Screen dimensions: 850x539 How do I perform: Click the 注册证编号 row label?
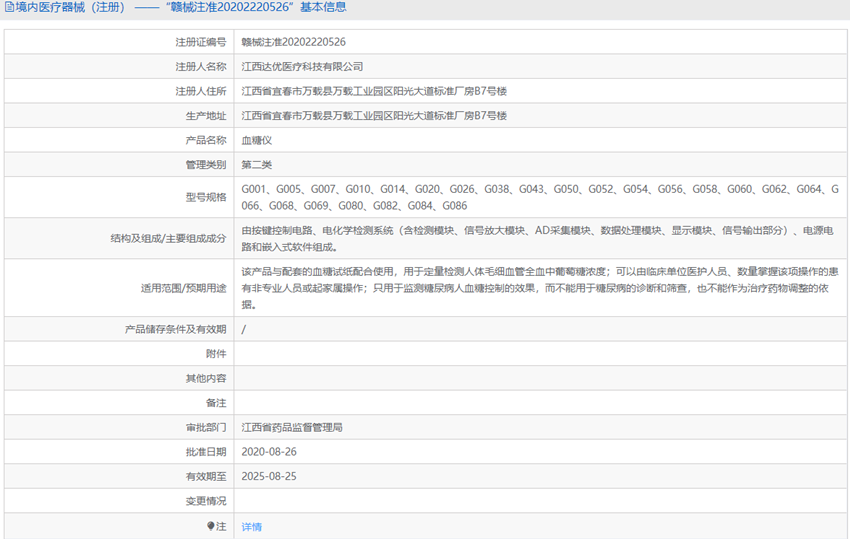click(x=200, y=42)
